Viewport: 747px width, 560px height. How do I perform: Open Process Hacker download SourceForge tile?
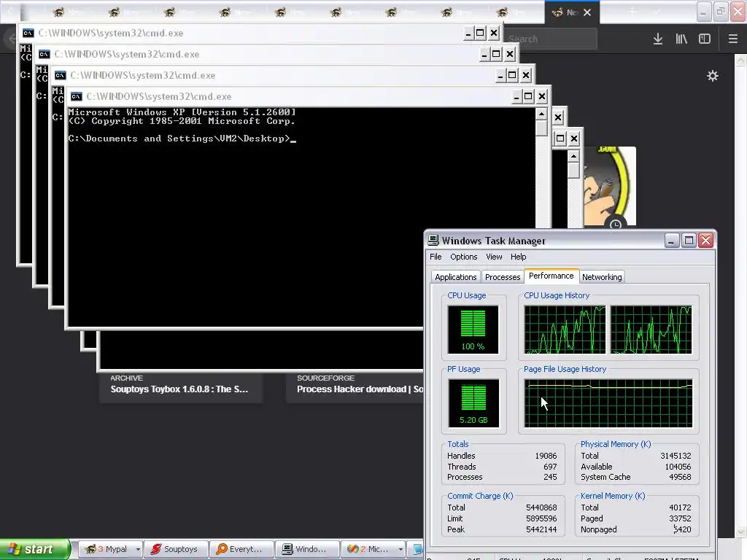click(360, 389)
